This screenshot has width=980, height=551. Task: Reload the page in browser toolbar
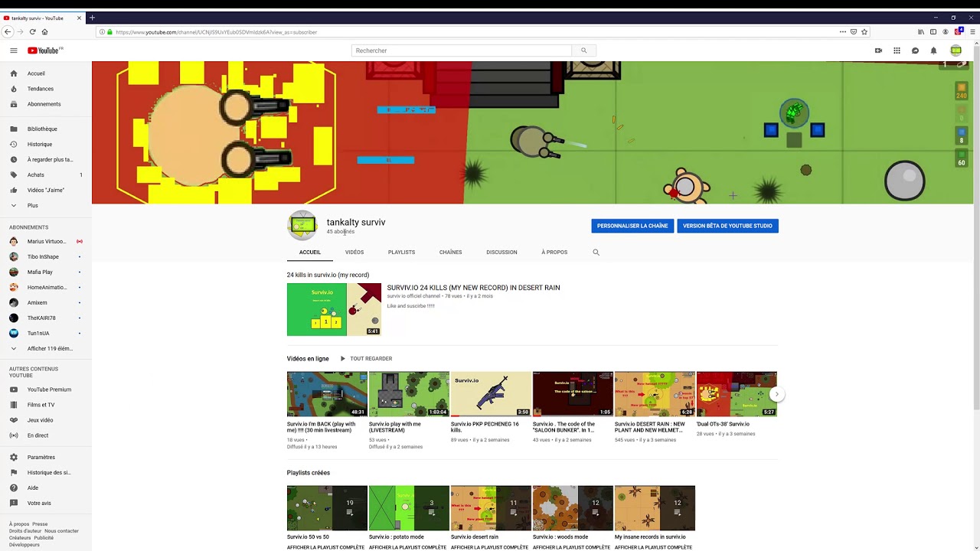point(32,31)
